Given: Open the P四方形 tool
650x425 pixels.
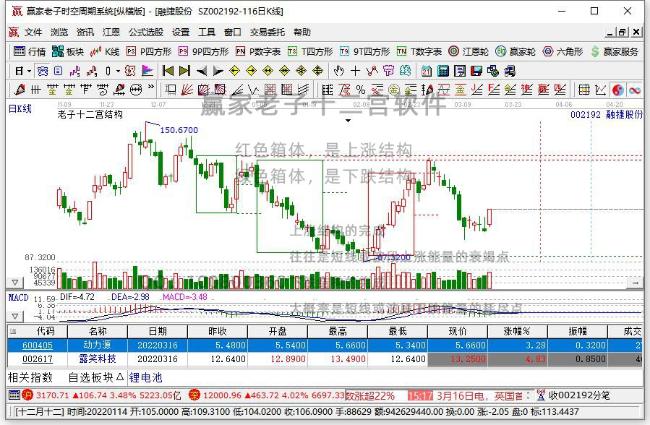Looking at the screenshot, I should tap(149, 51).
